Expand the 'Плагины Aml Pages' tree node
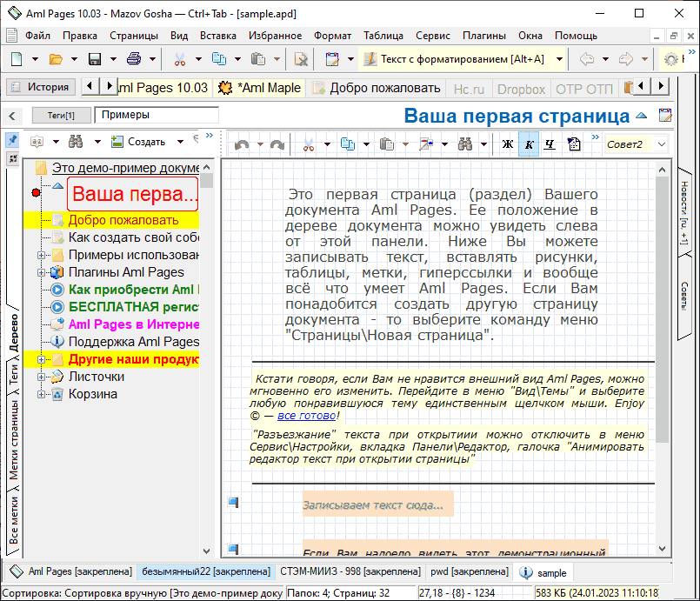Viewport: 700px width, 601px height. [x=41, y=272]
